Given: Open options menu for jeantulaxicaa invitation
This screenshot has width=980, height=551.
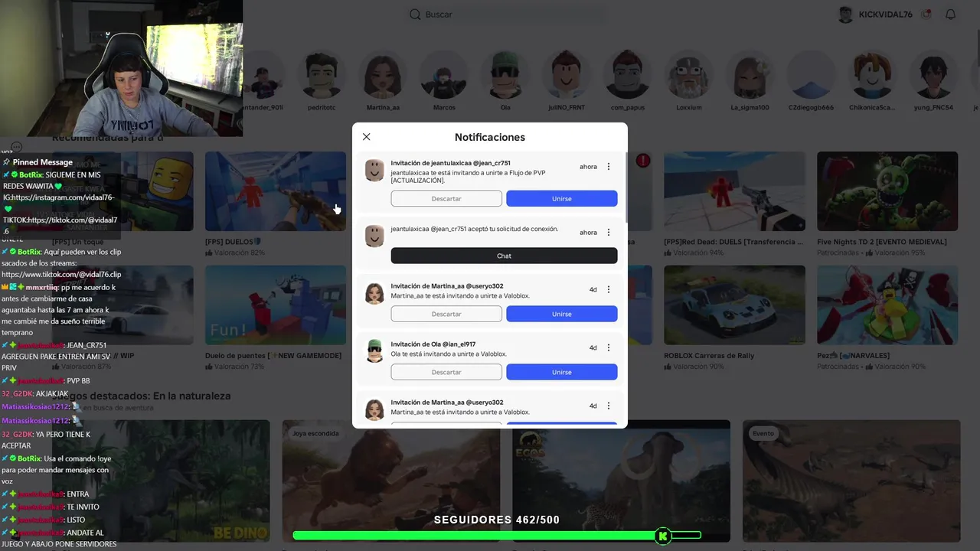Looking at the screenshot, I should [x=609, y=167].
